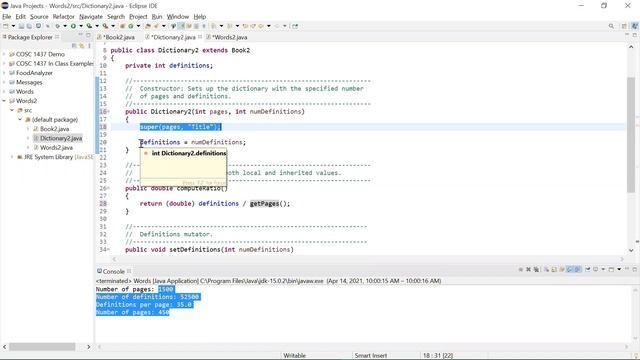Open the File menu
Viewport: 640px width, 360px height.
[x=7, y=17]
